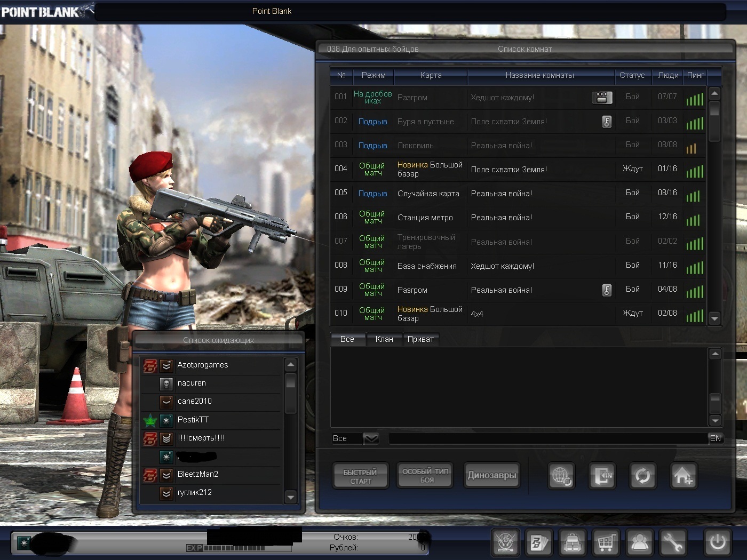Click the power exit icon

point(717,543)
